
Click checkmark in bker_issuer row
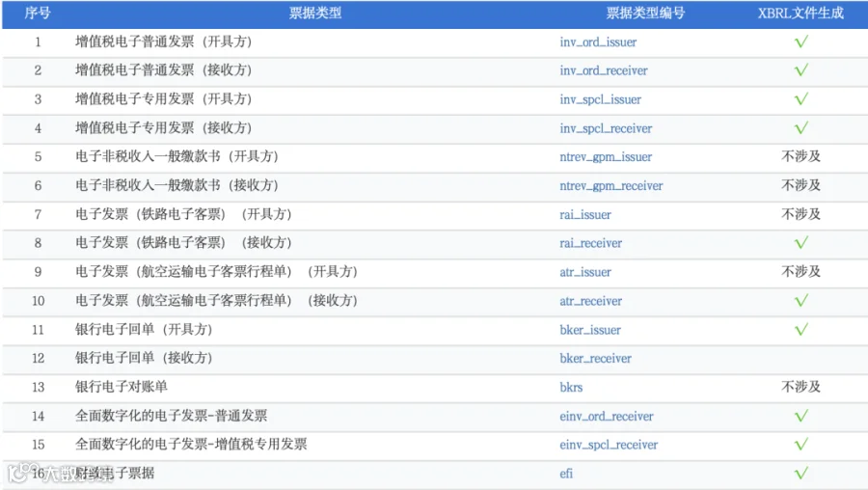(801, 330)
